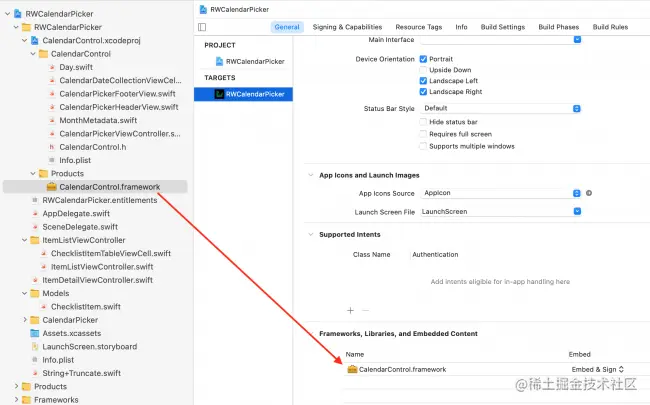Switch to the Build Phases tab
The width and height of the screenshot is (650, 405).
click(559, 27)
